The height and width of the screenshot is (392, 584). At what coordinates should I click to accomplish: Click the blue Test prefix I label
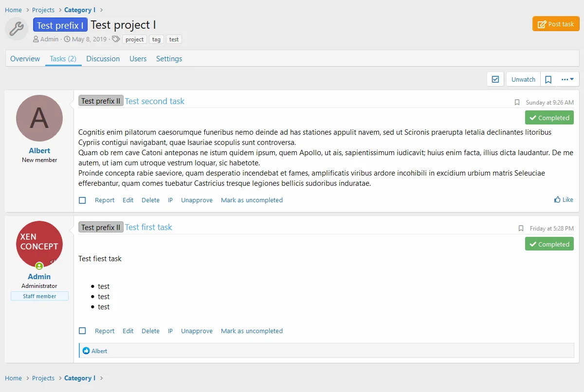60,25
